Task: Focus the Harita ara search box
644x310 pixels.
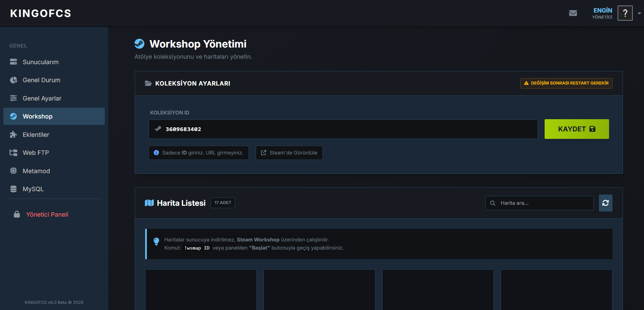Action: point(540,203)
